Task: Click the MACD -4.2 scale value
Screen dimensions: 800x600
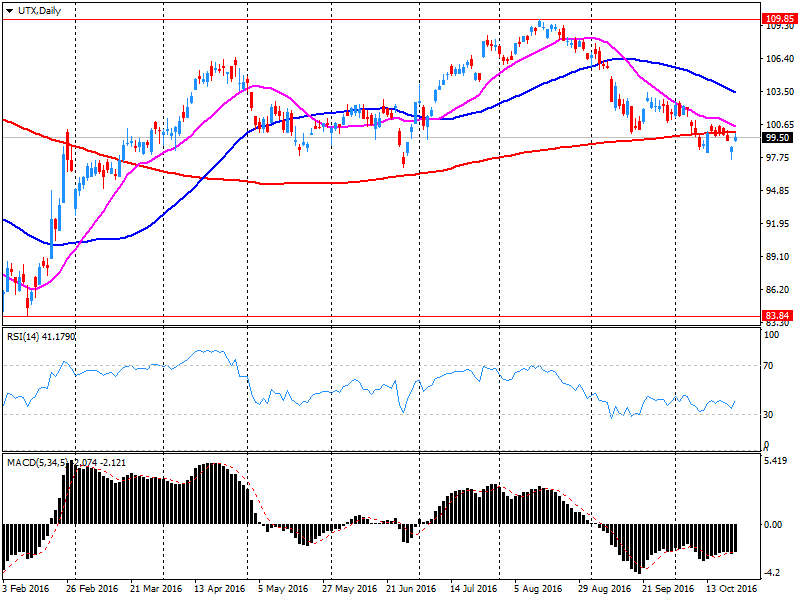Action: tap(772, 573)
